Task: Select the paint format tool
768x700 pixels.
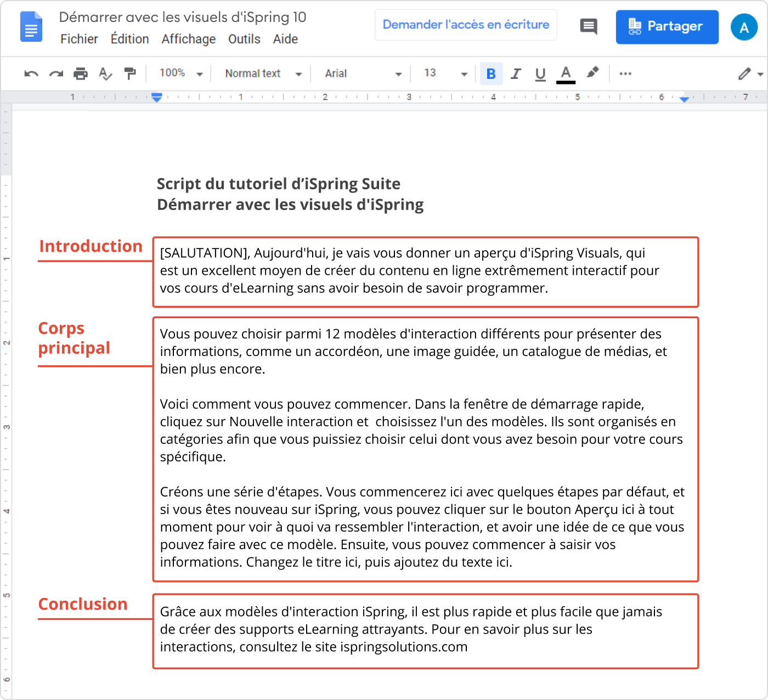Action: (x=130, y=74)
